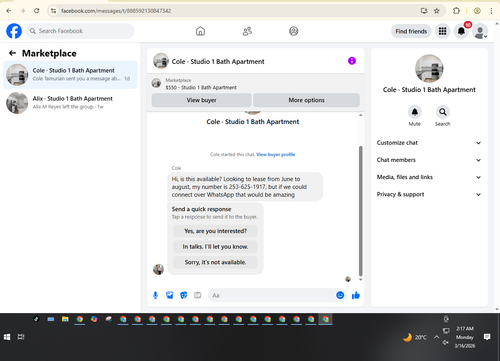This screenshot has width=500, height=361.
Task: Open the View buyer profile link
Action: point(276,154)
